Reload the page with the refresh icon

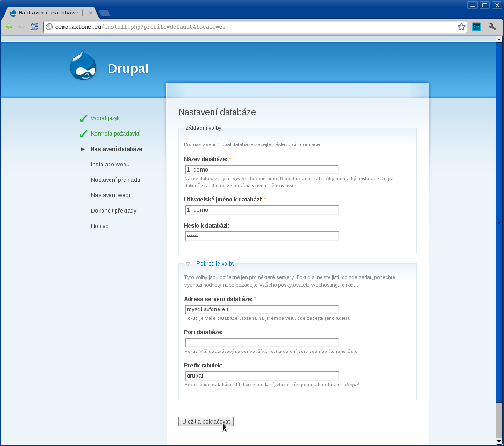pos(35,27)
